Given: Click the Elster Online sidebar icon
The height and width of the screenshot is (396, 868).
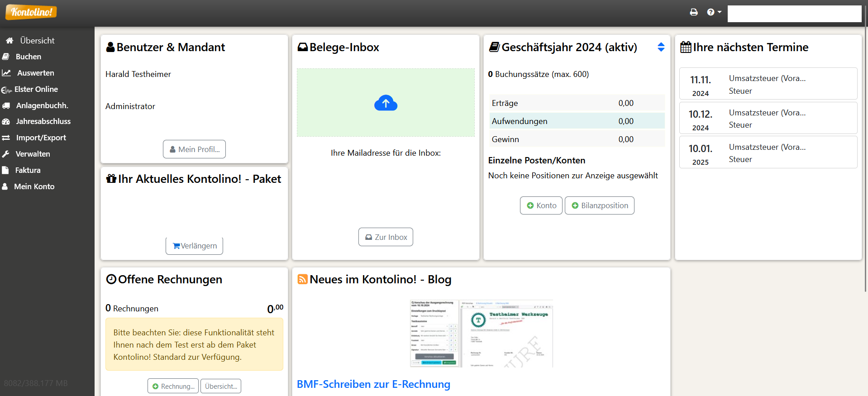Looking at the screenshot, I should click(x=6, y=90).
